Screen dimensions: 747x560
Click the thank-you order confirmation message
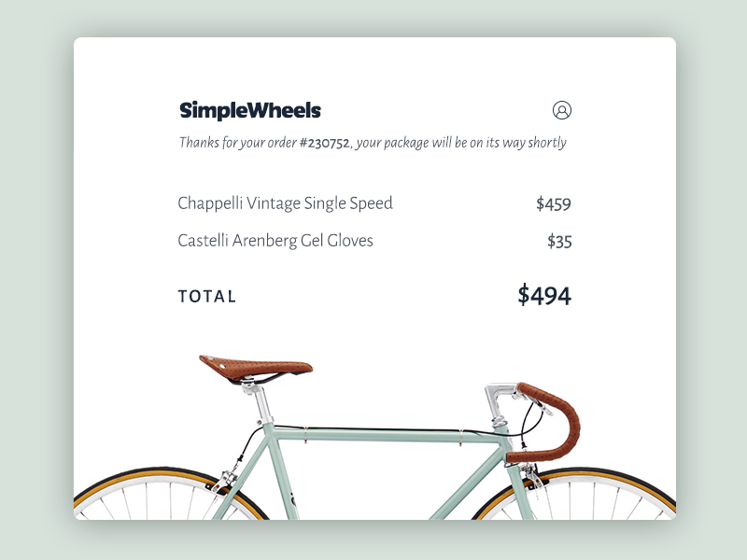pos(373,144)
